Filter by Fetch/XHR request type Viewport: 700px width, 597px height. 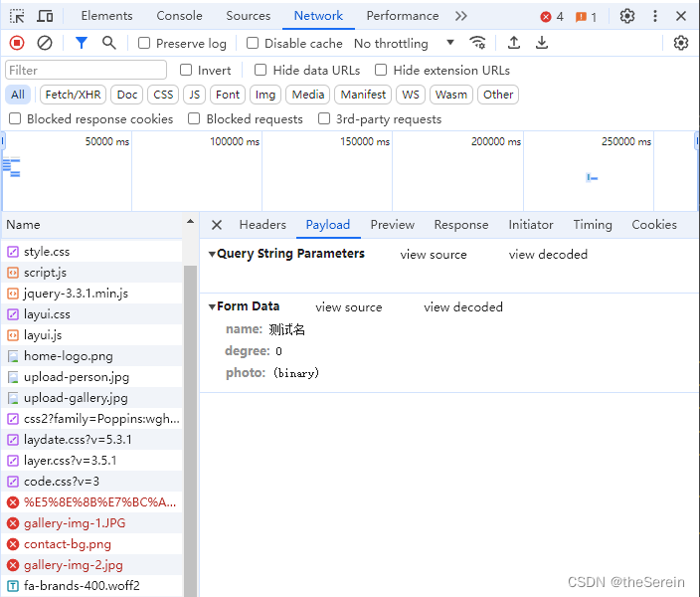(74, 95)
